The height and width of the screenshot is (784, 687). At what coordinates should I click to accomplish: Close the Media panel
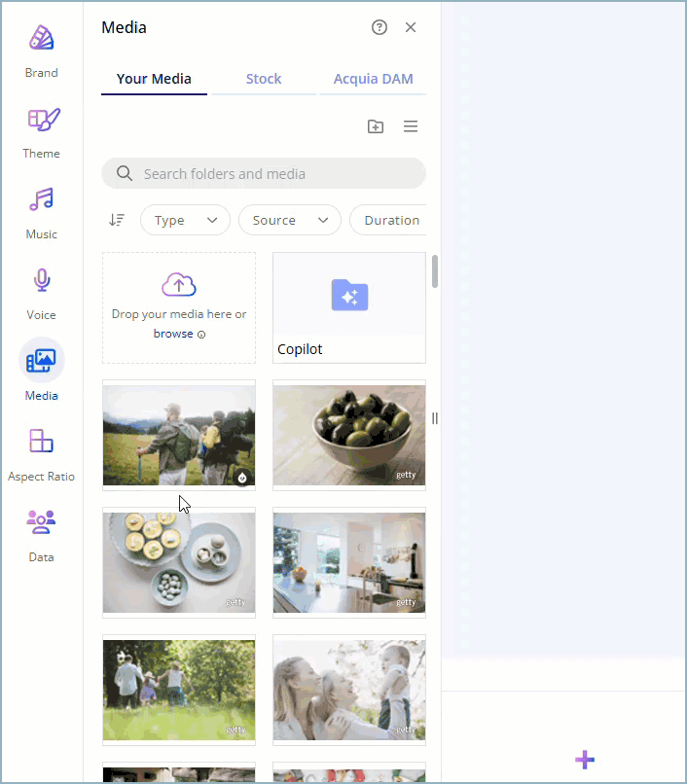point(411,27)
